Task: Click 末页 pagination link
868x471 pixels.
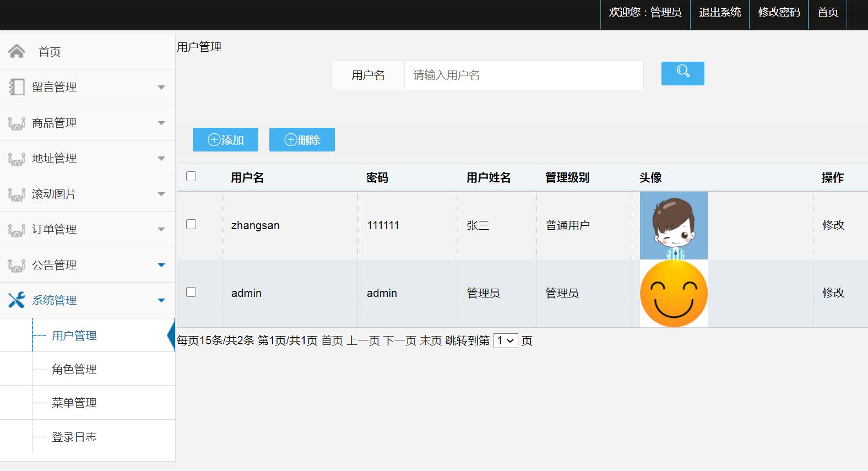Action: 431,340
